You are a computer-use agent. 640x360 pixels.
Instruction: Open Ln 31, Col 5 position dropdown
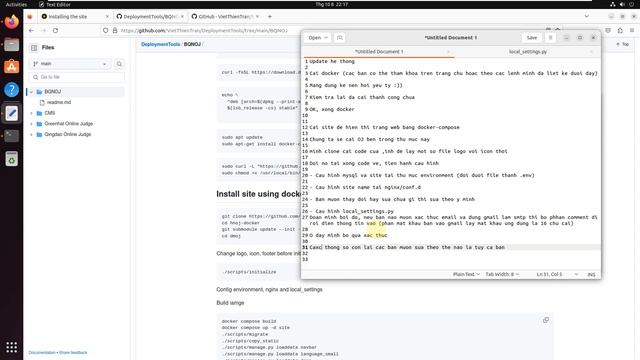click(x=557, y=274)
